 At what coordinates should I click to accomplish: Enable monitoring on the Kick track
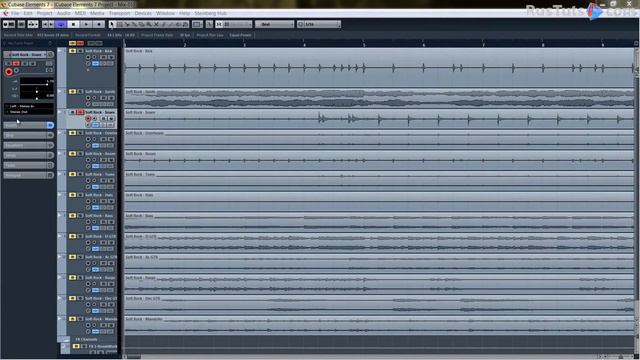(x=95, y=58)
